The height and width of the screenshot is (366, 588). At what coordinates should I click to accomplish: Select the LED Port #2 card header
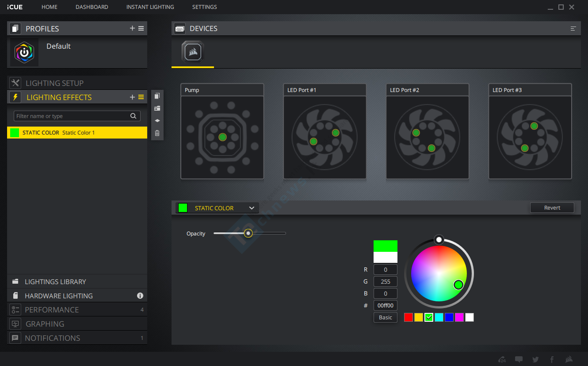[428, 90]
